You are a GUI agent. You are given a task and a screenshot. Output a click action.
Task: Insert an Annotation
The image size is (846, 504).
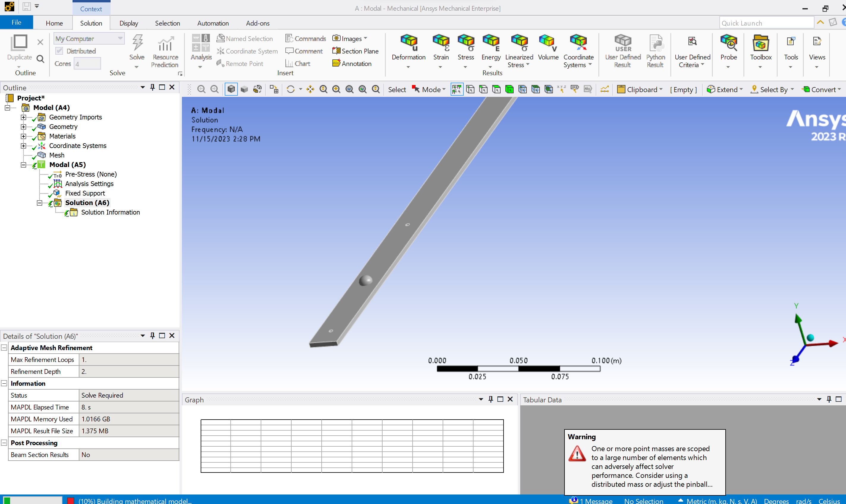coord(352,64)
